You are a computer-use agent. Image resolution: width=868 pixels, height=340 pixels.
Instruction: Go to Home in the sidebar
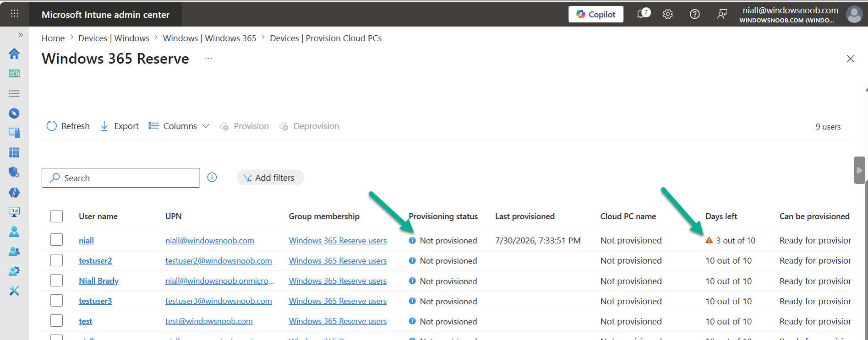tap(14, 54)
